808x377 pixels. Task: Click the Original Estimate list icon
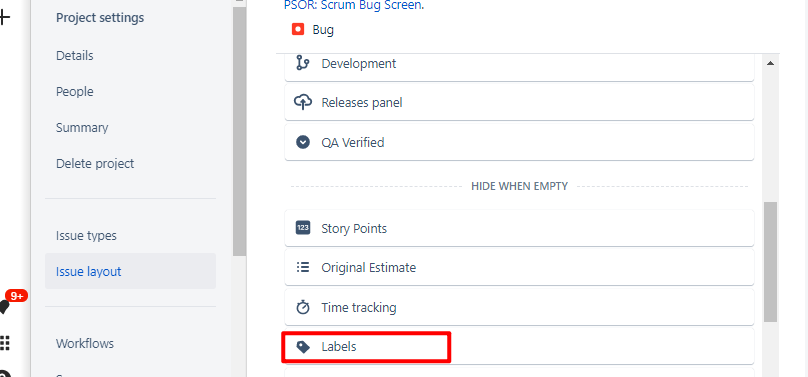303,267
